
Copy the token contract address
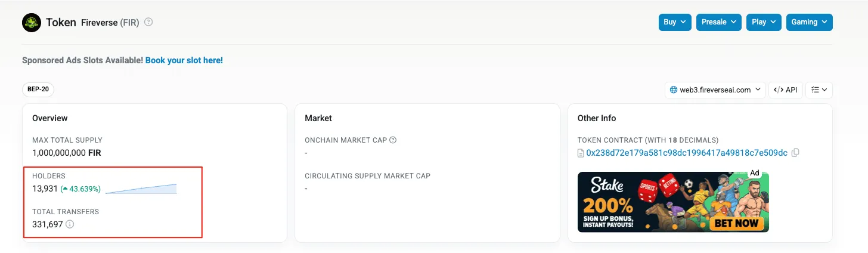[x=795, y=153]
